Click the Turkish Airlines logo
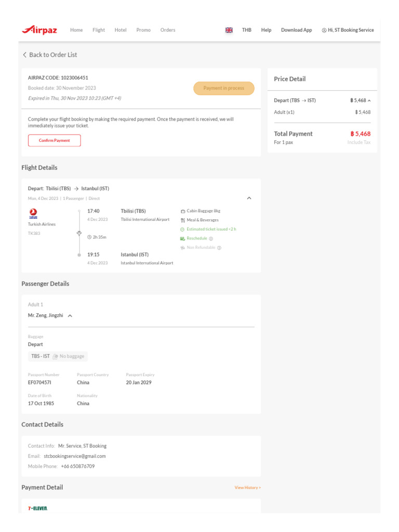399x532 pixels. (34, 214)
